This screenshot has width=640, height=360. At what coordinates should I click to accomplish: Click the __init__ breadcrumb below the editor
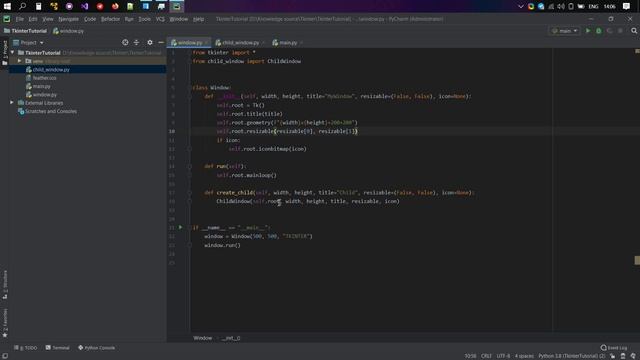click(231, 338)
